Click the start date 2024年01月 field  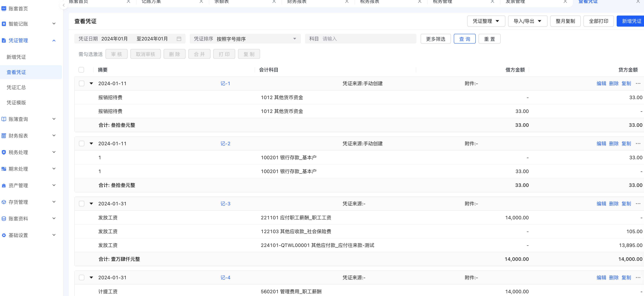click(114, 39)
